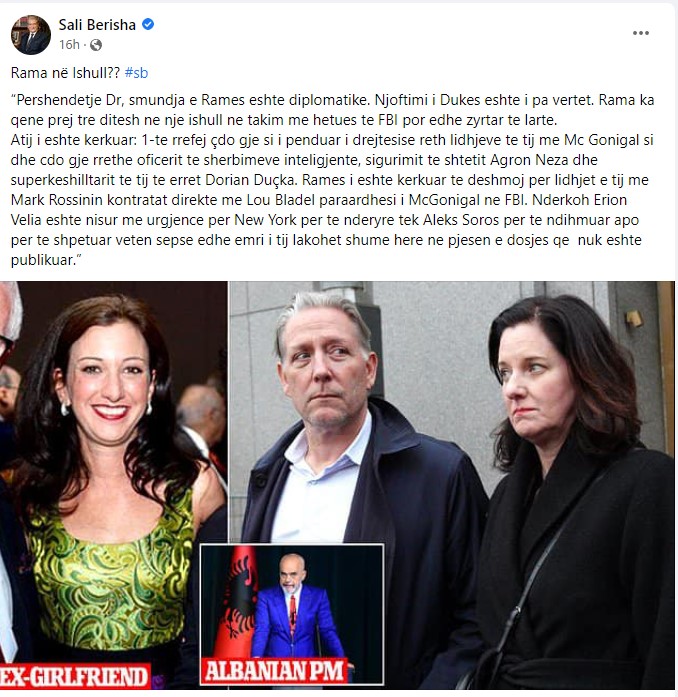Open the 16h timestamp link
The width and height of the screenshot is (678, 697).
point(69,45)
